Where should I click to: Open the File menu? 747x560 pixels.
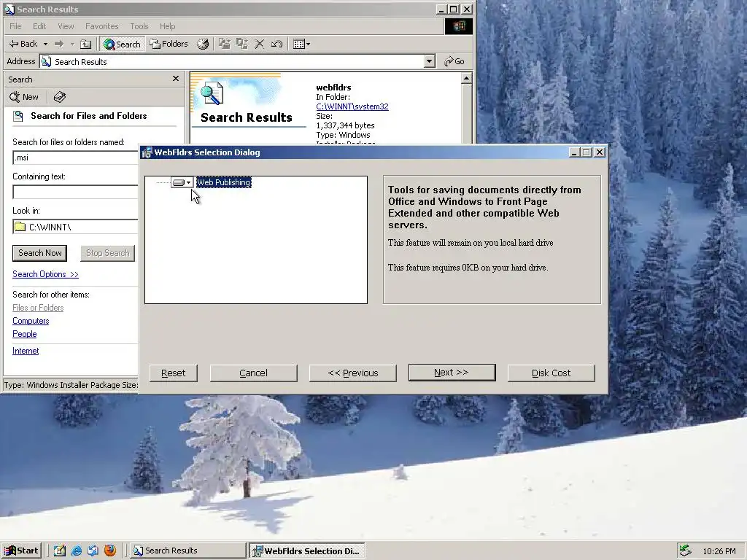pyautogui.click(x=15, y=26)
